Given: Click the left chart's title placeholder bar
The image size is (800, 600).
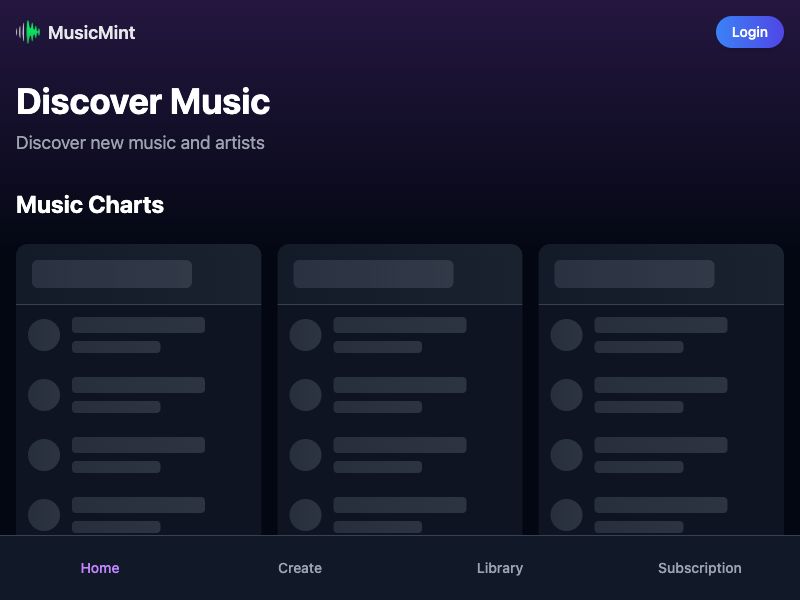Looking at the screenshot, I should (x=112, y=273).
